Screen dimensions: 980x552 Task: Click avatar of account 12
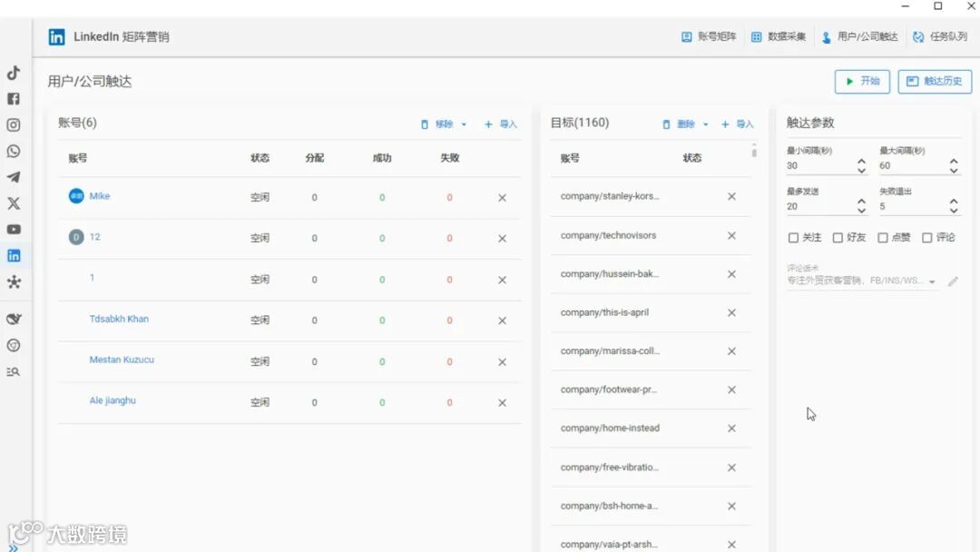click(x=76, y=237)
